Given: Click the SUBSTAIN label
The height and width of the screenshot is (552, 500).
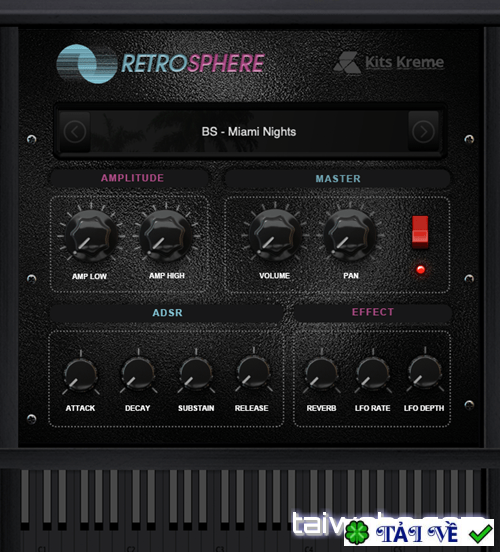Looking at the screenshot, I should (196, 408).
